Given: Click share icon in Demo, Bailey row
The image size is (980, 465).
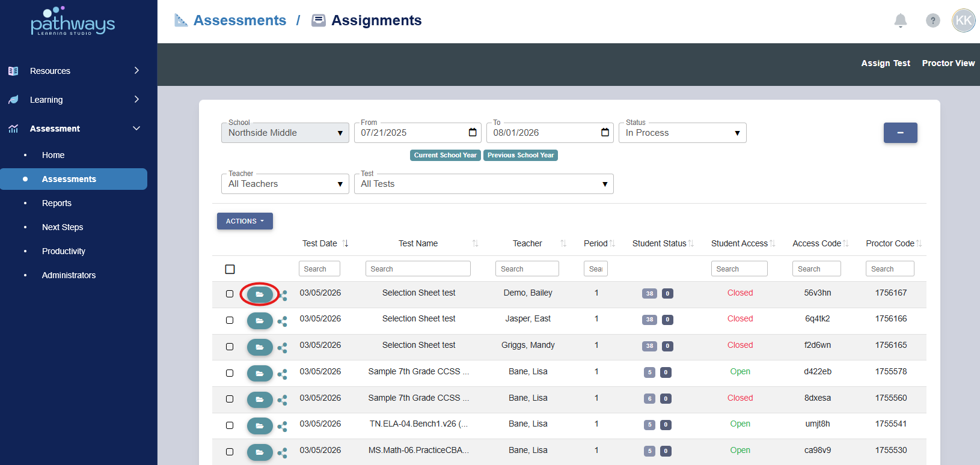Looking at the screenshot, I should [283, 295].
